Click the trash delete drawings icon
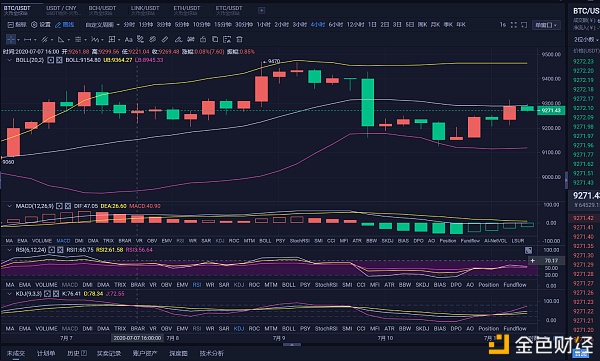 click(x=240, y=39)
